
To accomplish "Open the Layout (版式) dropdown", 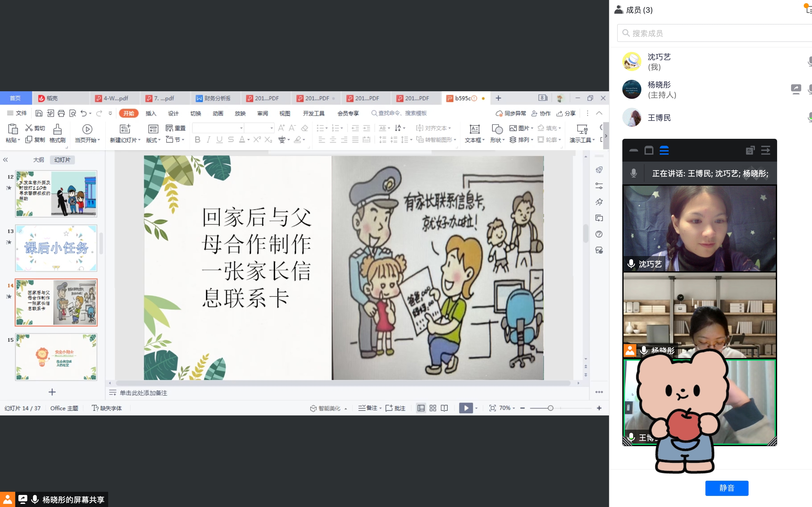I will coord(153,140).
